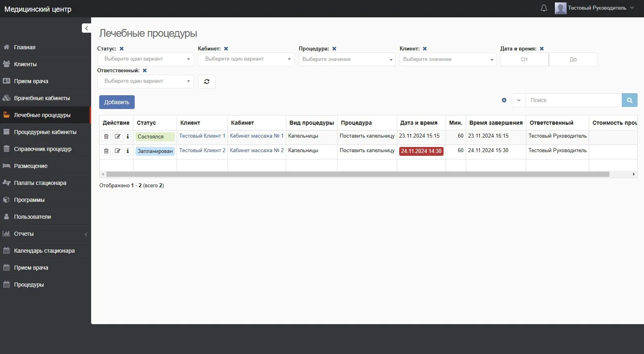The image size is (644, 354).
Task: Clear the Клиент filter with the x
Action: [425, 49]
